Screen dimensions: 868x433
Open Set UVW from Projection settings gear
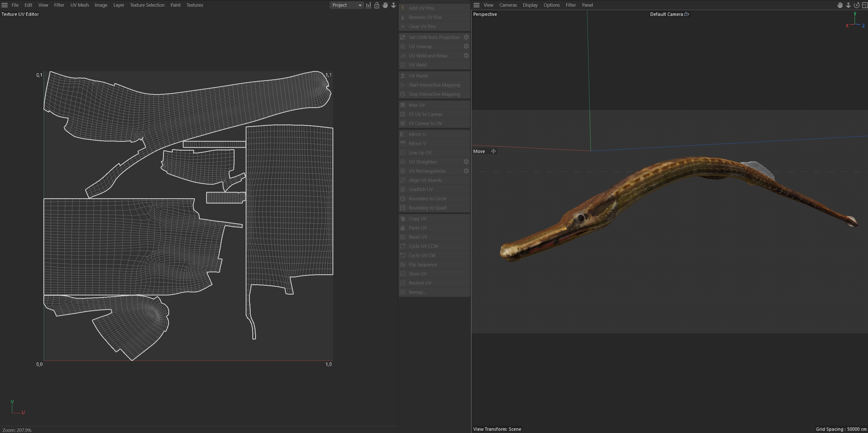pos(466,37)
